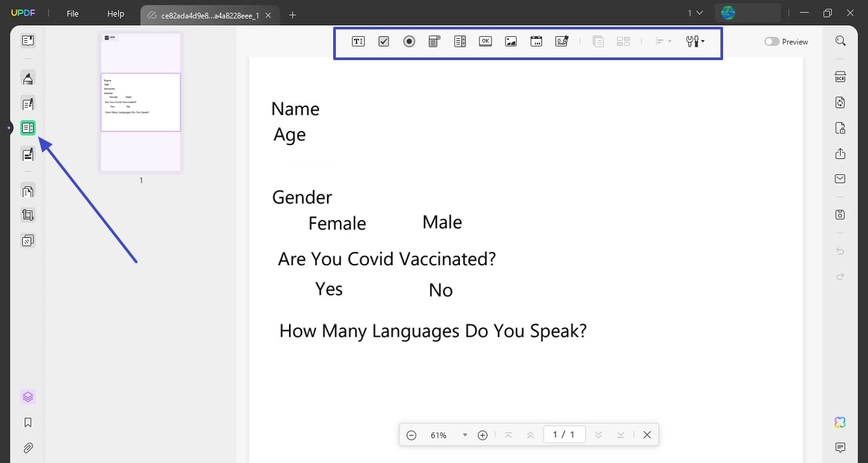Open the OCR tool on right sidebar
Viewport: 868px width, 463px height.
pyautogui.click(x=840, y=77)
